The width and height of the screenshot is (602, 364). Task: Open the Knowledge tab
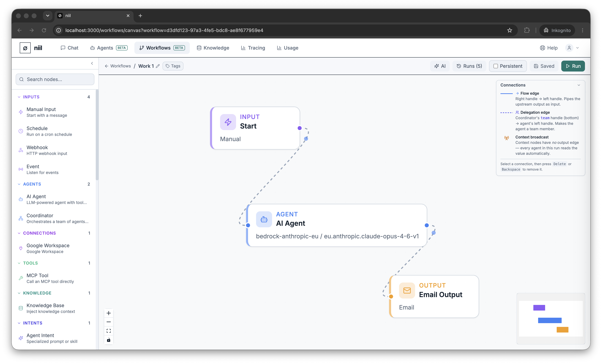(x=213, y=48)
